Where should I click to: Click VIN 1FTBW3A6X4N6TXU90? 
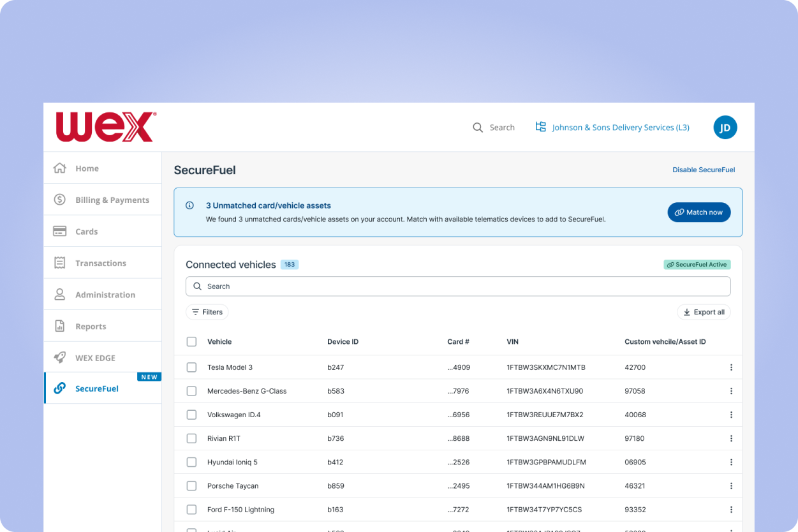click(545, 391)
